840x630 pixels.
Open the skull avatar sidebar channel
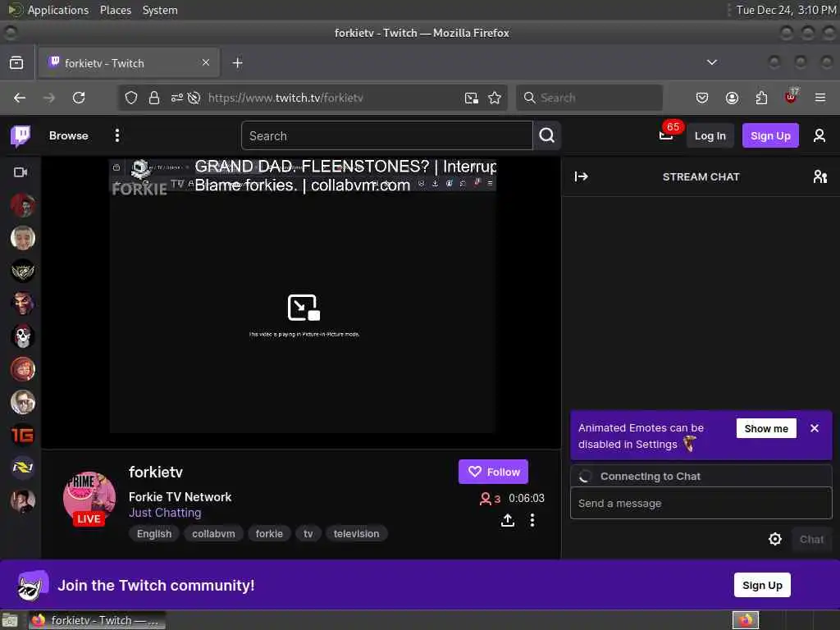coord(22,336)
